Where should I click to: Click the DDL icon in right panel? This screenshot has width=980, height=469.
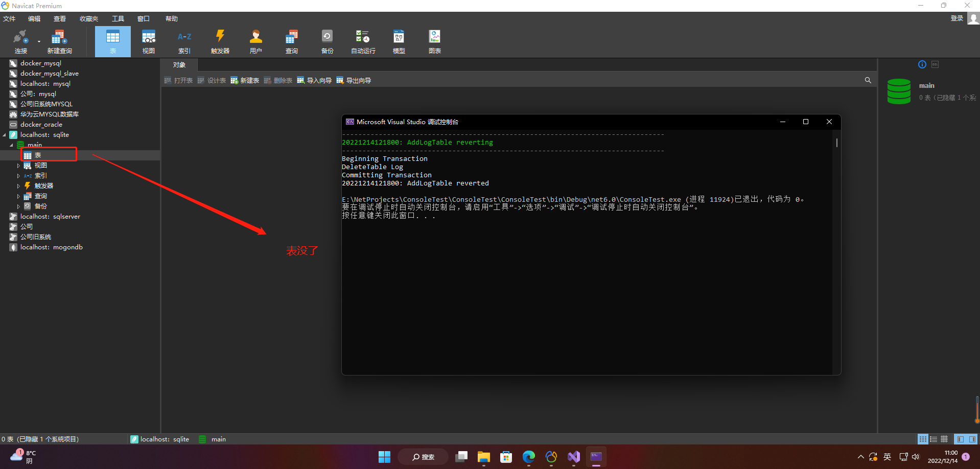tap(935, 64)
